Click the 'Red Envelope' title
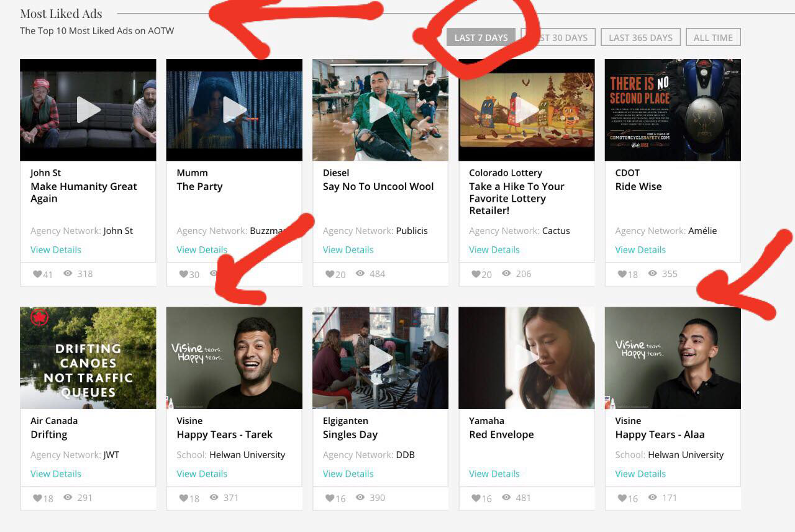Image resolution: width=795 pixels, height=532 pixels. [501, 435]
